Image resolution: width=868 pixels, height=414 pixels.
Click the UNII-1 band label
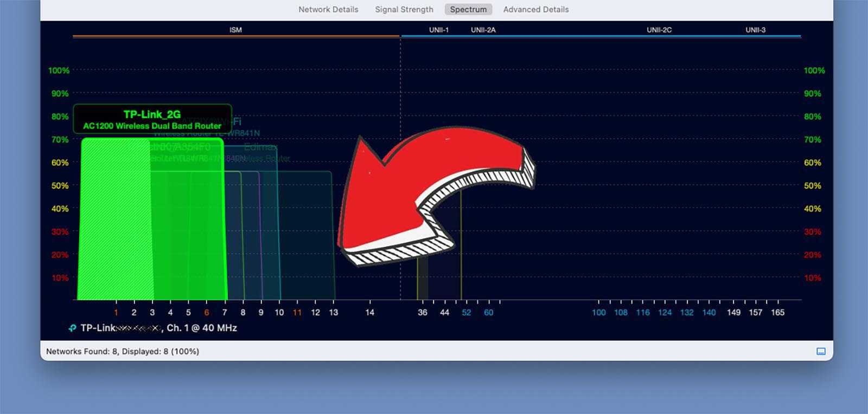[x=439, y=30]
